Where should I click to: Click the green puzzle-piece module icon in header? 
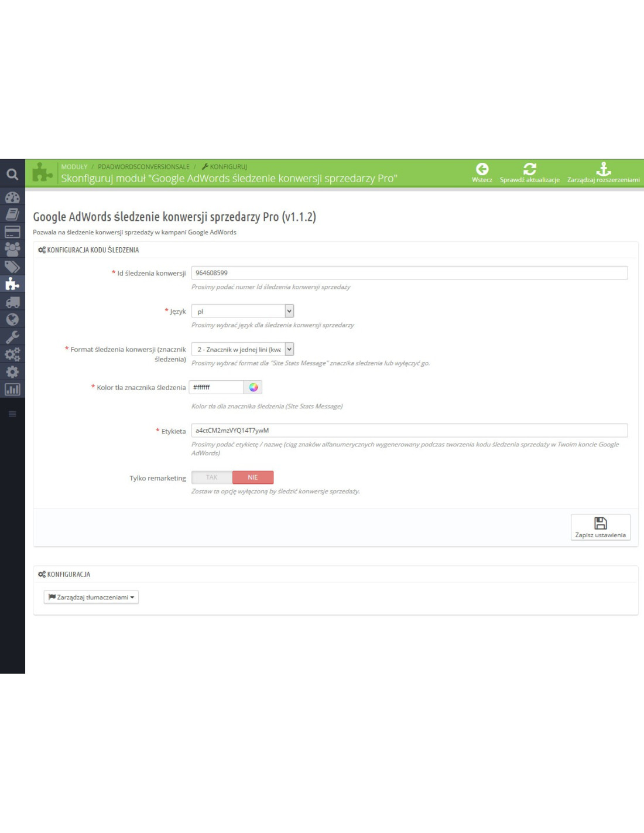(x=42, y=172)
